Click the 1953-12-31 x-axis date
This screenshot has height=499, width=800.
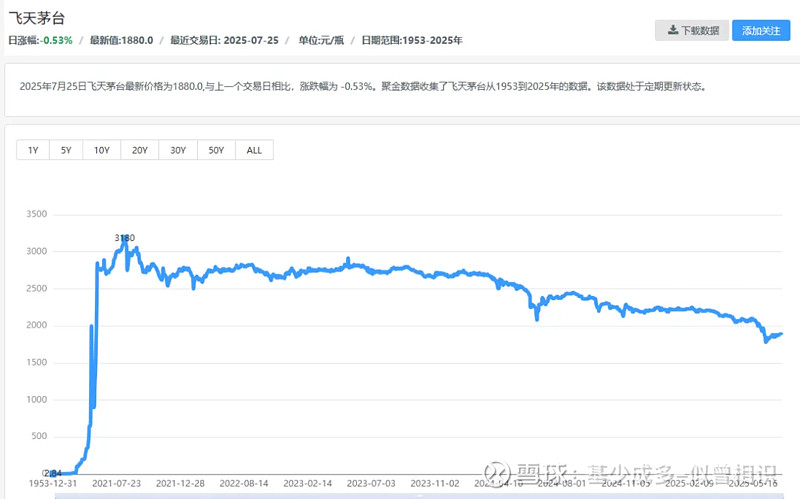53,483
